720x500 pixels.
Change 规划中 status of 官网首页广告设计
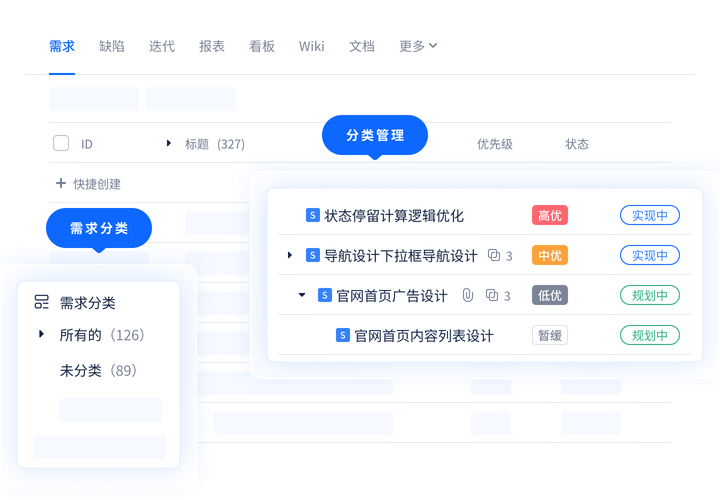(x=650, y=295)
